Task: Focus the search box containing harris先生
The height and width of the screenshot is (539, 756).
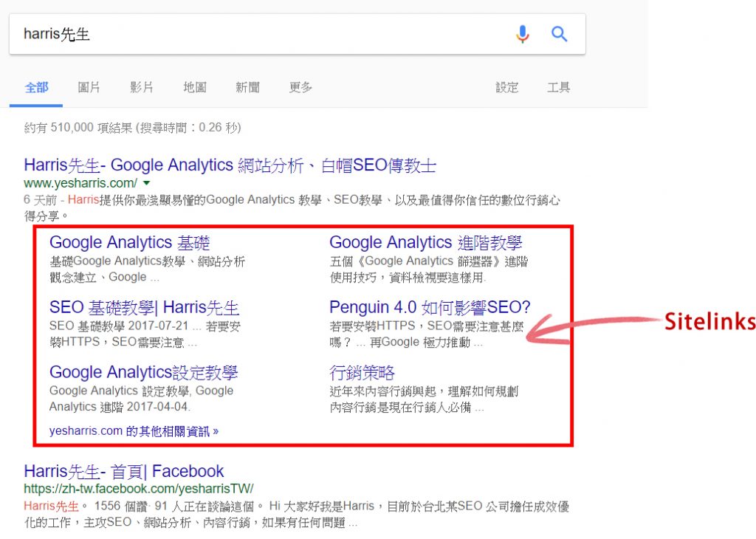Action: pos(261,34)
